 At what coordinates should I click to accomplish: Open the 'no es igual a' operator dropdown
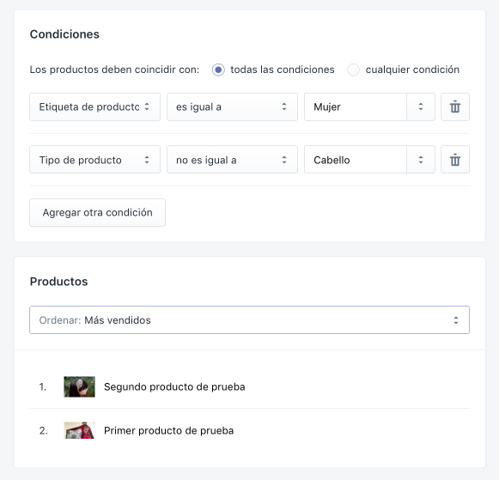point(232,160)
